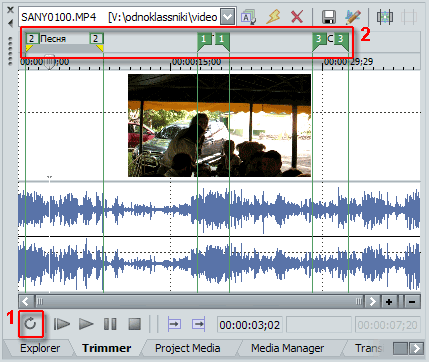
Task: Click the lower audio waveform channel
Action: 219,265
